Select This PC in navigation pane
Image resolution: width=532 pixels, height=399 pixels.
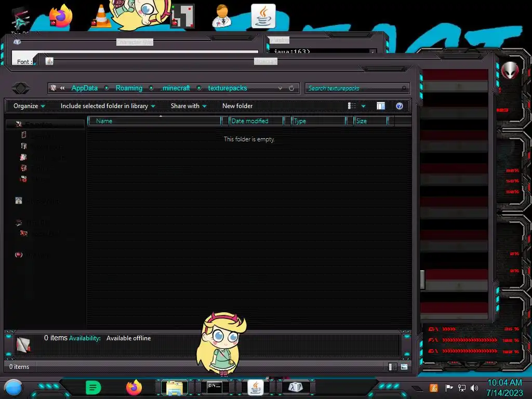tap(32, 222)
